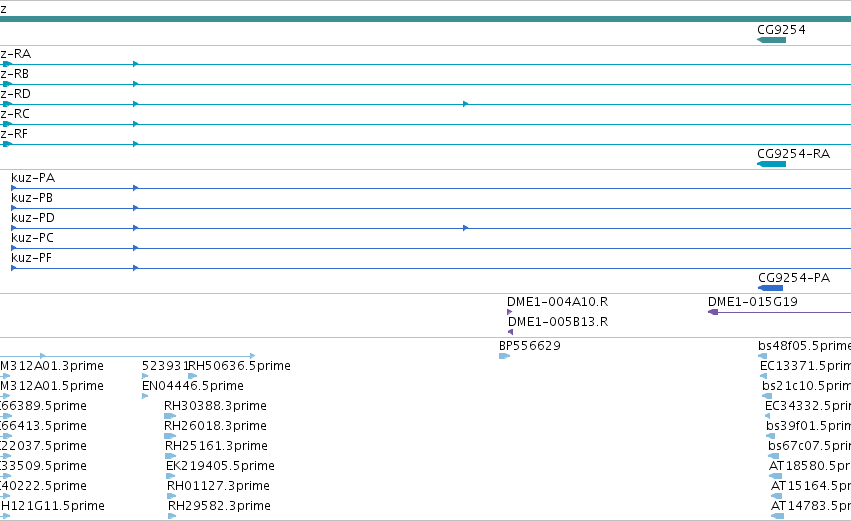Open the kuz-PD protein label
This screenshot has height=521, width=851.
pyautogui.click(x=33, y=218)
